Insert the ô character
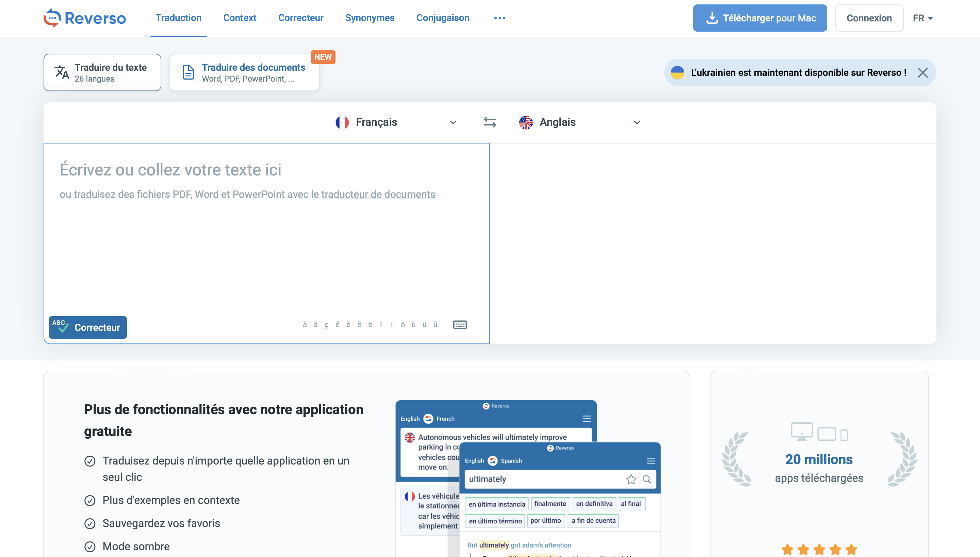 402,325
